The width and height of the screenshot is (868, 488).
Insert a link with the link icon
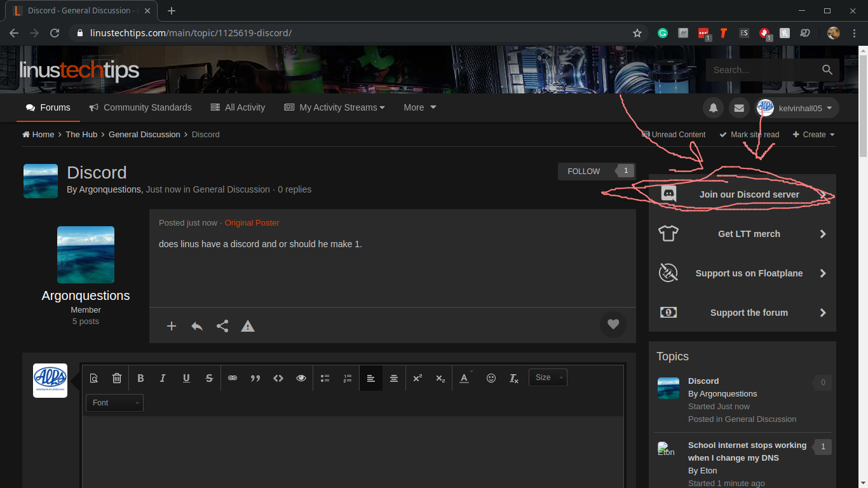tap(233, 378)
